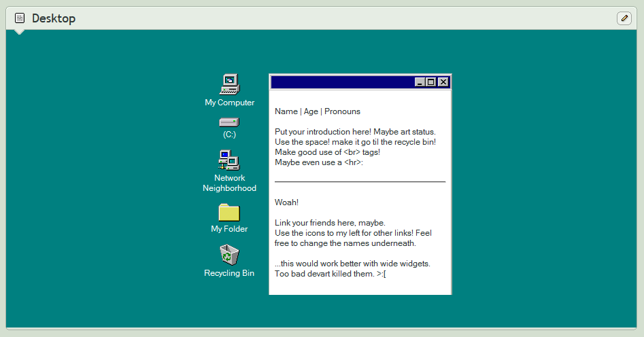Open the My Computer desktop icon
644x337 pixels.
point(230,84)
